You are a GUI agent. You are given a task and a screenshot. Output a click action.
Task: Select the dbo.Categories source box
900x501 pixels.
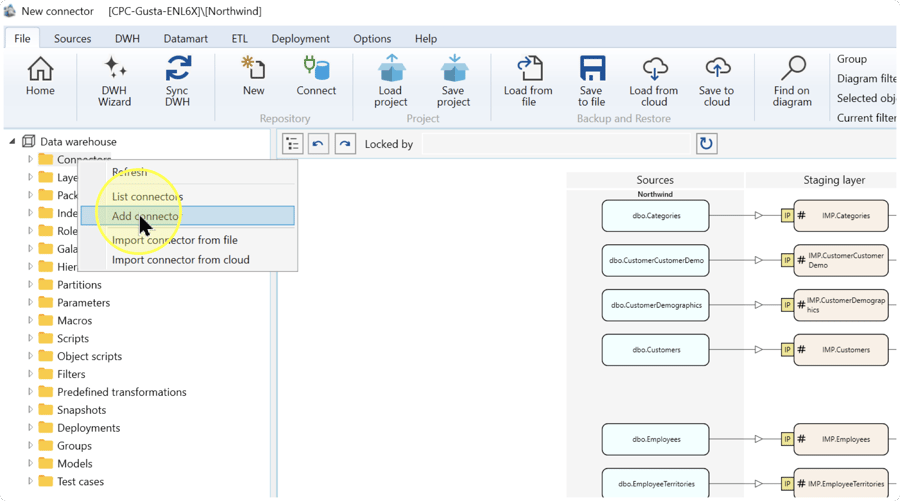click(x=655, y=216)
